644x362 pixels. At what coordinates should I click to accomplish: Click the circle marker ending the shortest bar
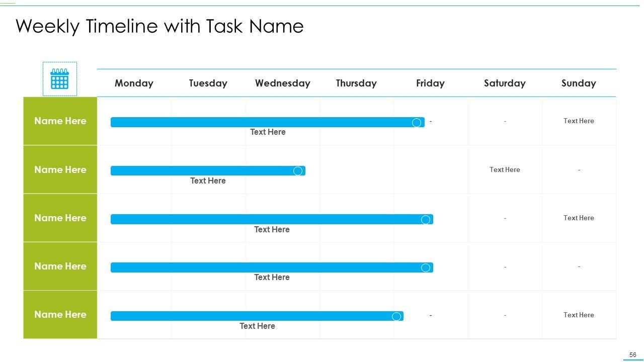pos(298,171)
